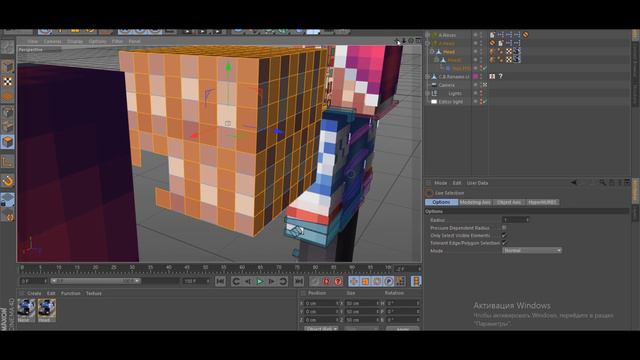Select the axis mode L-shaped icon

tap(8, 162)
